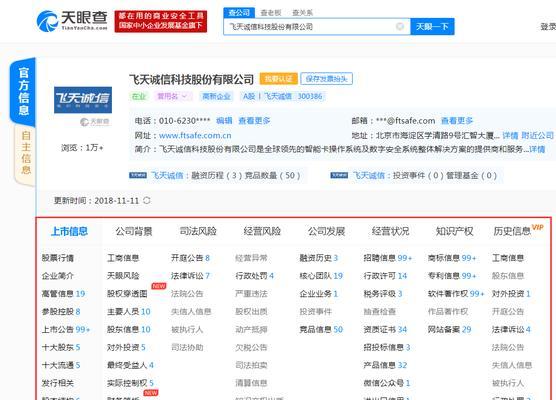Open 天眼风险 under 公司背景

point(123,276)
